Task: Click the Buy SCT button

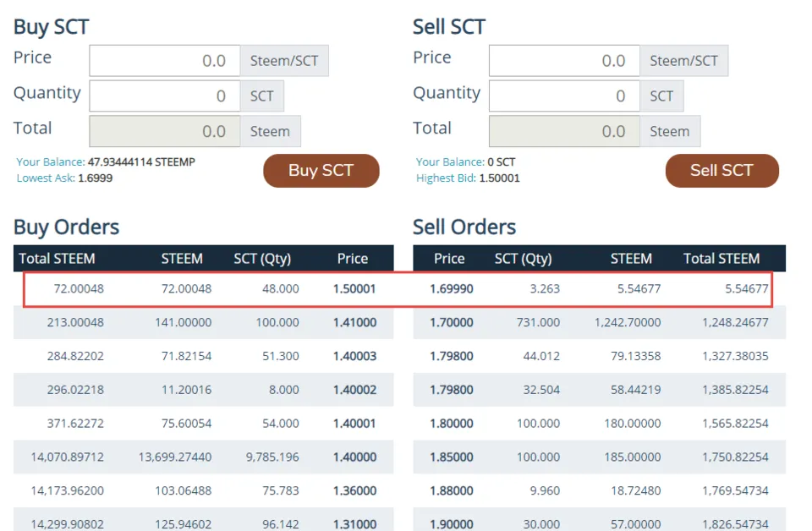Action: (321, 170)
